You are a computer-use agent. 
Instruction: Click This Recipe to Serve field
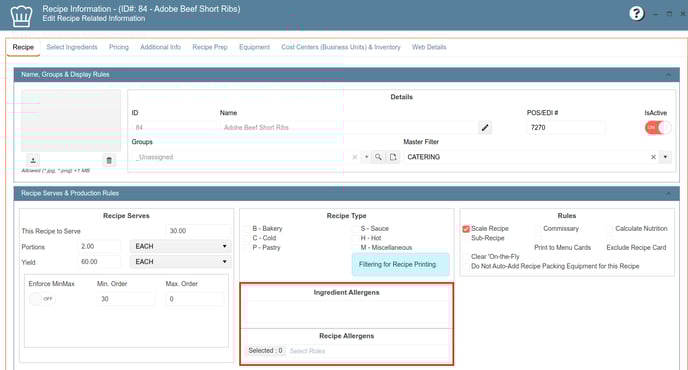click(198, 231)
